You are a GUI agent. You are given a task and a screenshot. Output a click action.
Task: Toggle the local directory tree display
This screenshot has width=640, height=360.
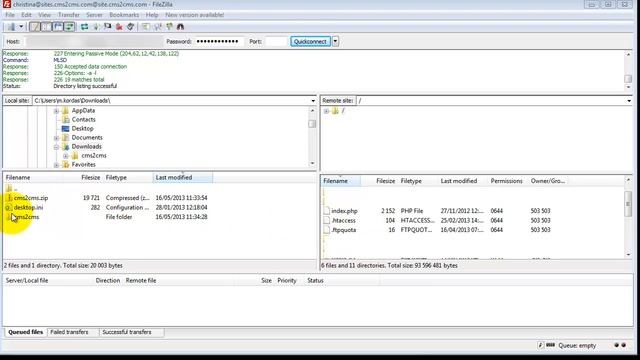pos(47,27)
